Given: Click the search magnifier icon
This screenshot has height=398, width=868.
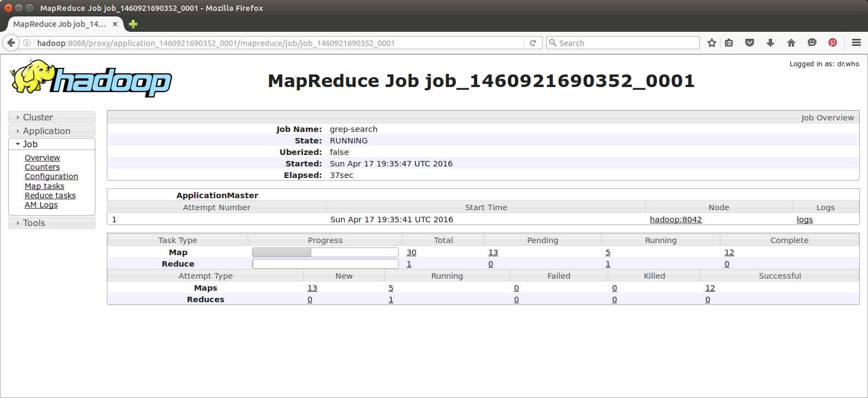Looking at the screenshot, I should [552, 43].
